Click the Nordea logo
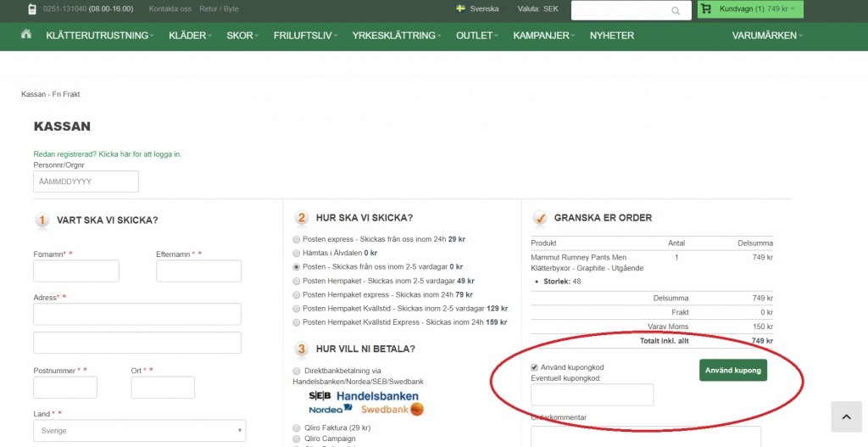Screen dimensions: 868x447 (x=331, y=410)
